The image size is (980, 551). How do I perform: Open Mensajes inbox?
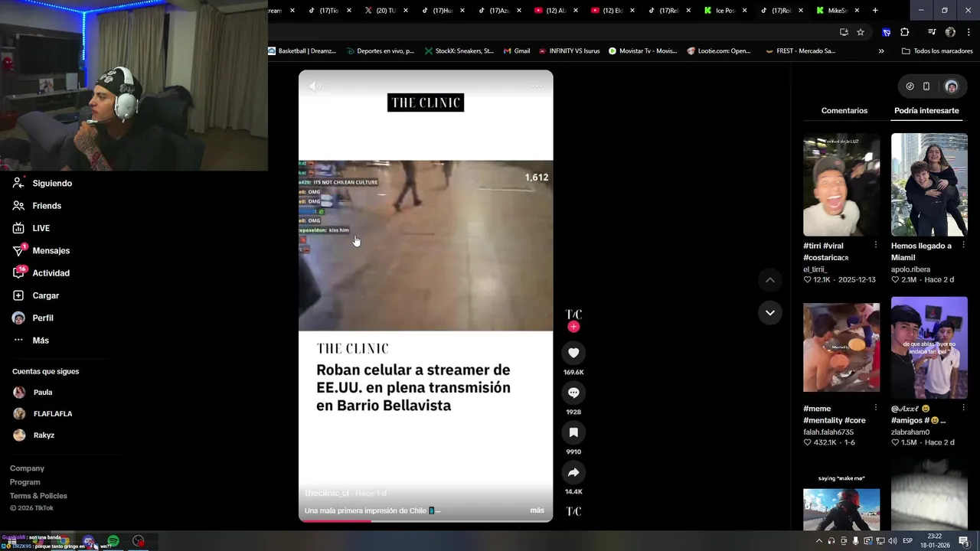(x=41, y=250)
